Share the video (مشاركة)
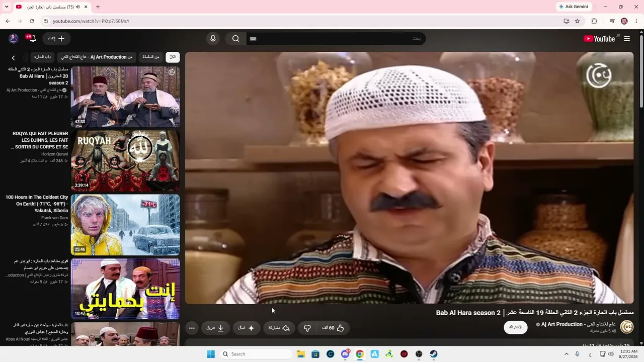Image resolution: width=644 pixels, height=362 pixels. pyautogui.click(x=279, y=328)
